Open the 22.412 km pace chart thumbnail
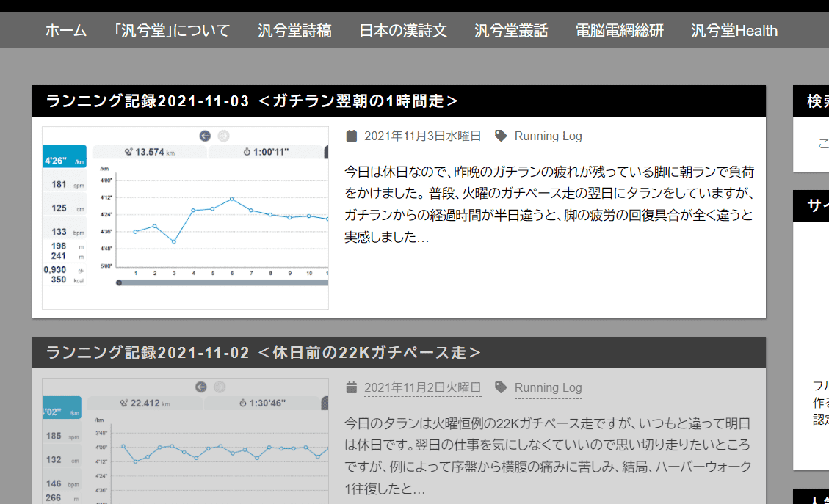829x504 pixels. click(x=186, y=441)
